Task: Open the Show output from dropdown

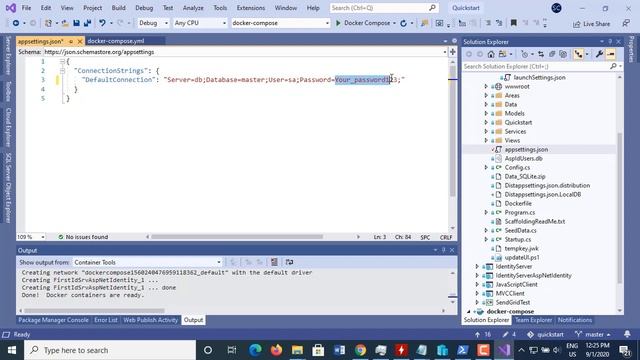Action: pos(147,262)
